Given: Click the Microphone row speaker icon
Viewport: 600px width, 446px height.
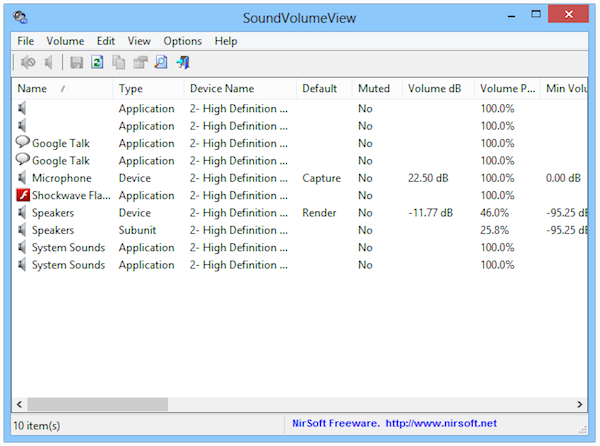Looking at the screenshot, I should (x=22, y=178).
